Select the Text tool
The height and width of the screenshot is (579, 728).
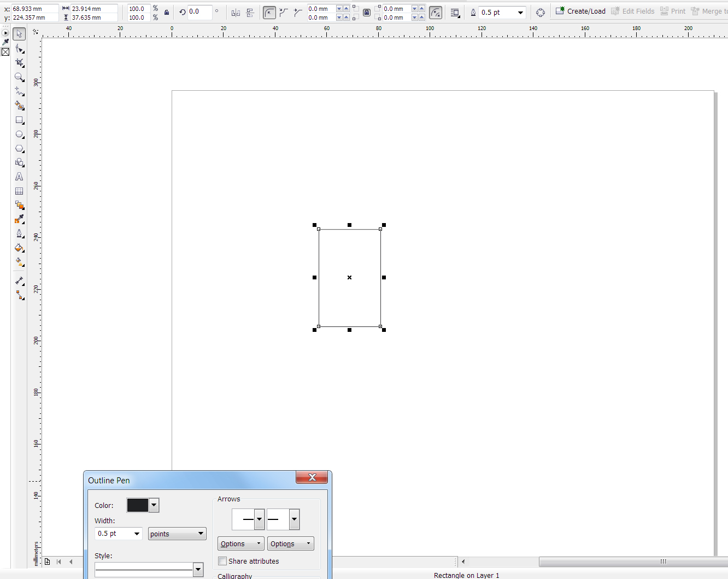19,177
